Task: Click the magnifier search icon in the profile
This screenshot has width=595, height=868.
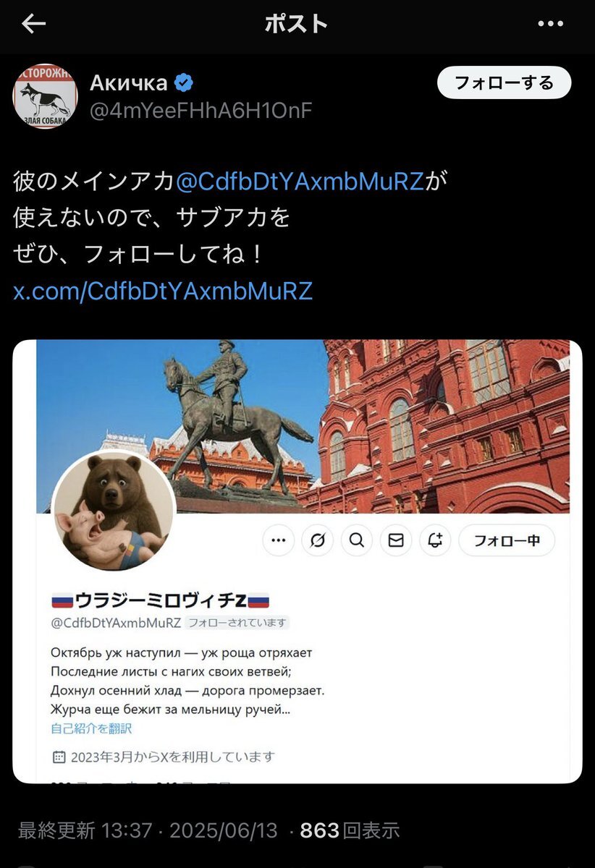Action: (x=356, y=540)
